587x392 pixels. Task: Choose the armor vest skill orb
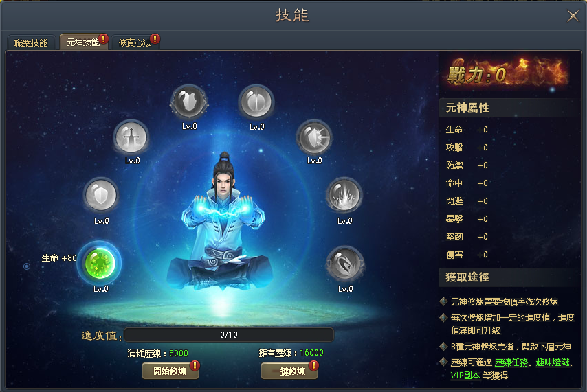(x=189, y=102)
